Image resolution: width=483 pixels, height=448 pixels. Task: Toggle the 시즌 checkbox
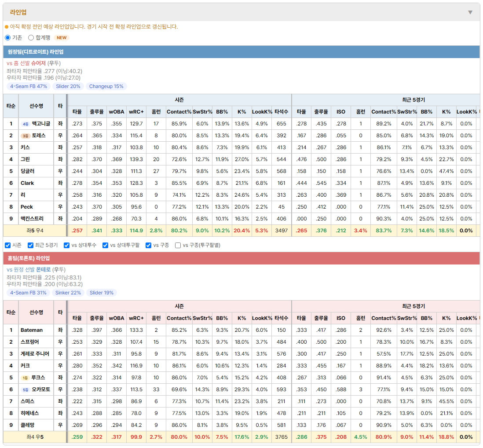[x=8, y=245]
